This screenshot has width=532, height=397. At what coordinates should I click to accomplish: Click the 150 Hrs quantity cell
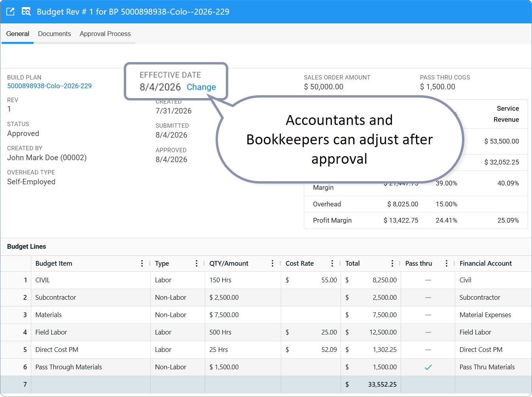point(243,280)
